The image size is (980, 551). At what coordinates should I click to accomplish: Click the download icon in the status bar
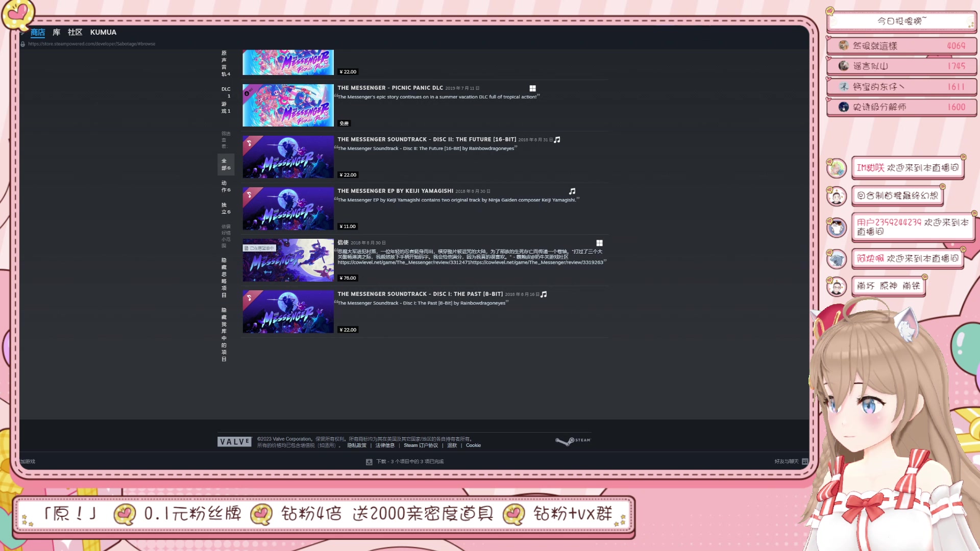coord(369,462)
